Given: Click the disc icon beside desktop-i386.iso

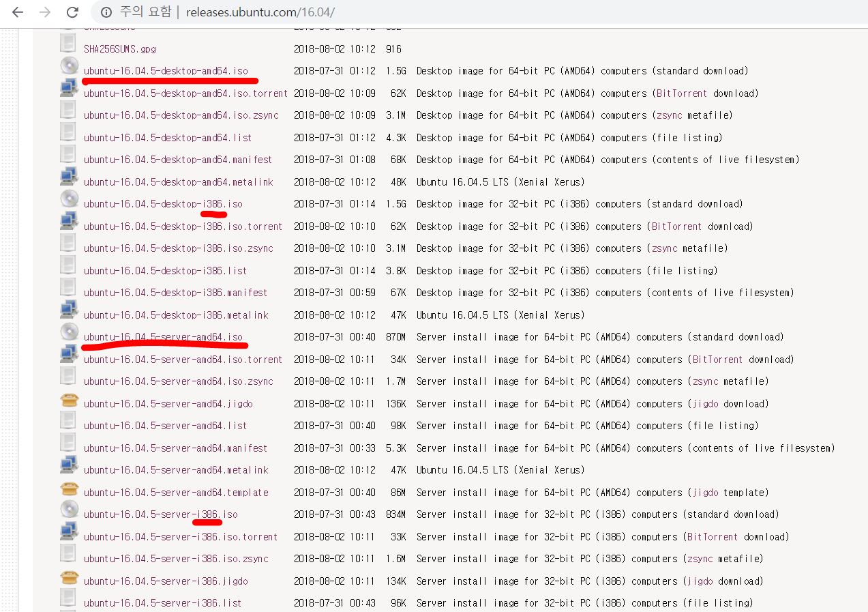Looking at the screenshot, I should [69, 199].
